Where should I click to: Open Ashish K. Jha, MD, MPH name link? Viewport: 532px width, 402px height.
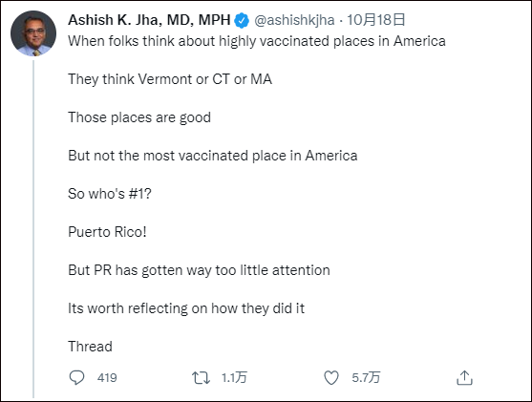pos(149,20)
